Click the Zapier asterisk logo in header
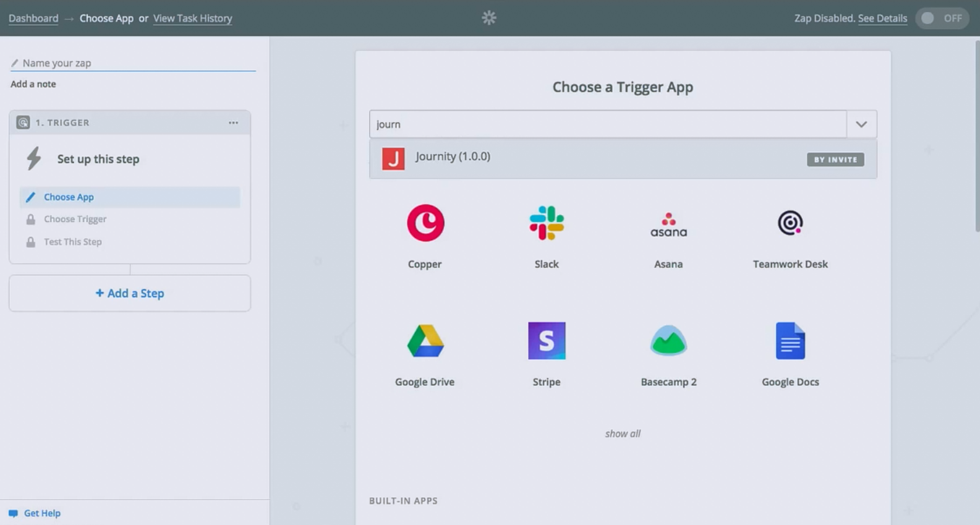Viewport: 980px width, 525px height. point(489,18)
